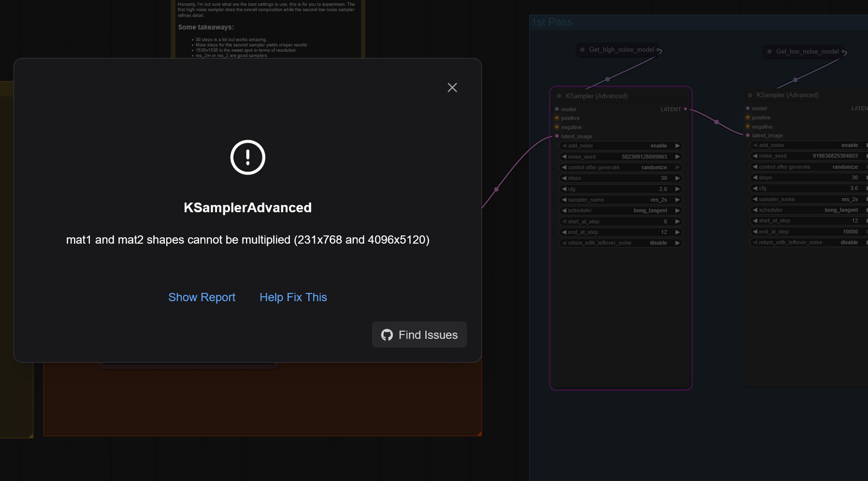Image resolution: width=868 pixels, height=481 pixels.
Task: Increase steps value on first KSampler node
Action: coord(678,178)
